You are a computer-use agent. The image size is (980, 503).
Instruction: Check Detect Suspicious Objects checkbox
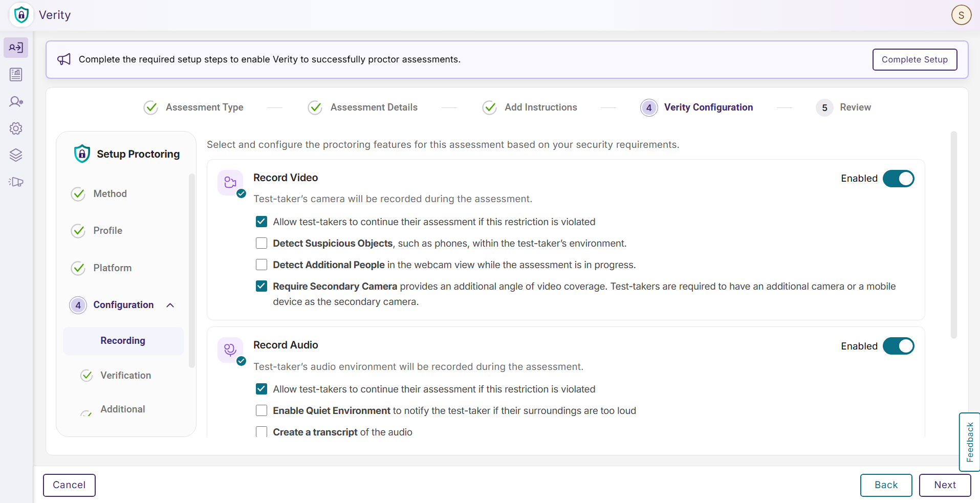pos(262,243)
